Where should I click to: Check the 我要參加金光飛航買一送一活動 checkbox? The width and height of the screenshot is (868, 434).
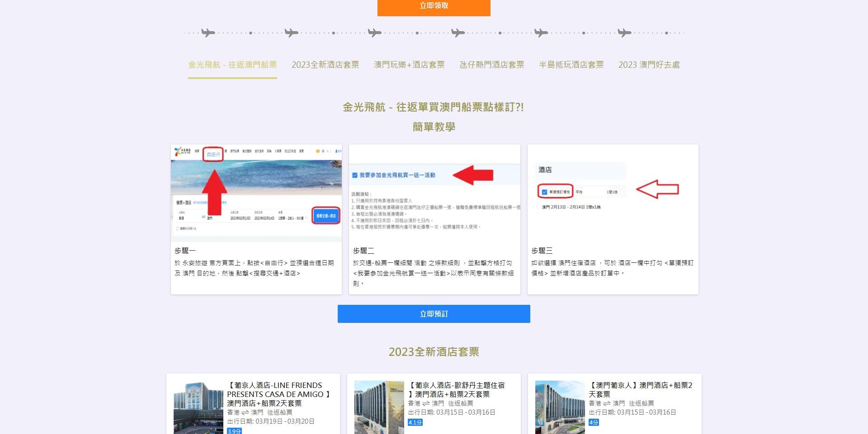click(x=355, y=175)
